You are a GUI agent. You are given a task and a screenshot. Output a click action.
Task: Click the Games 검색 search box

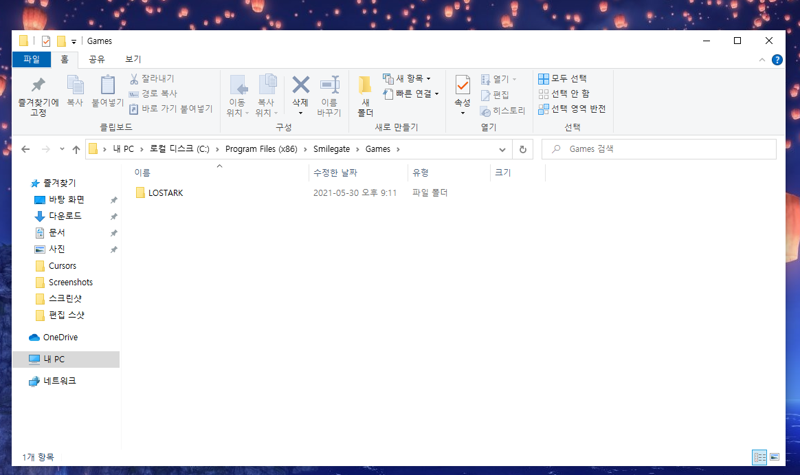click(659, 149)
